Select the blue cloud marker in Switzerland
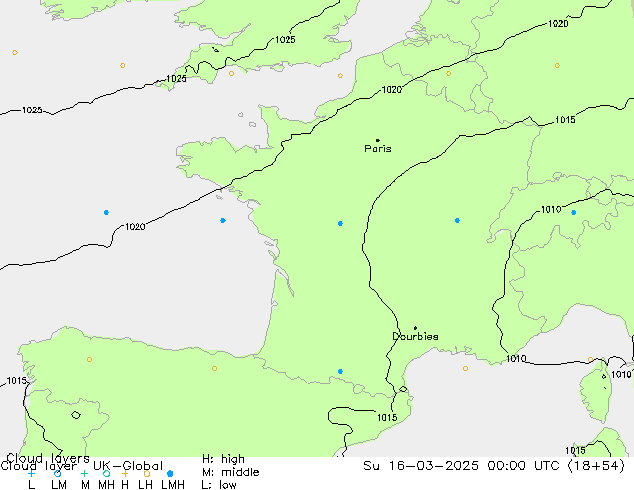The image size is (634, 490). 573,212
